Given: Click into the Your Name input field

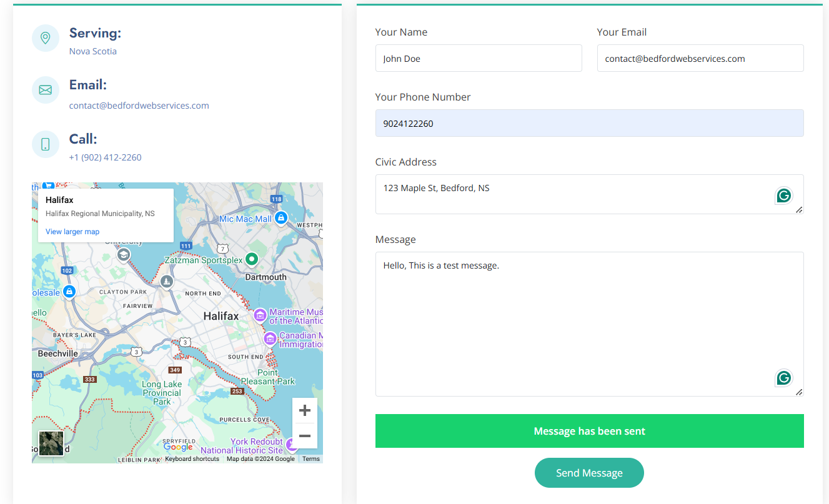Looking at the screenshot, I should 478,58.
